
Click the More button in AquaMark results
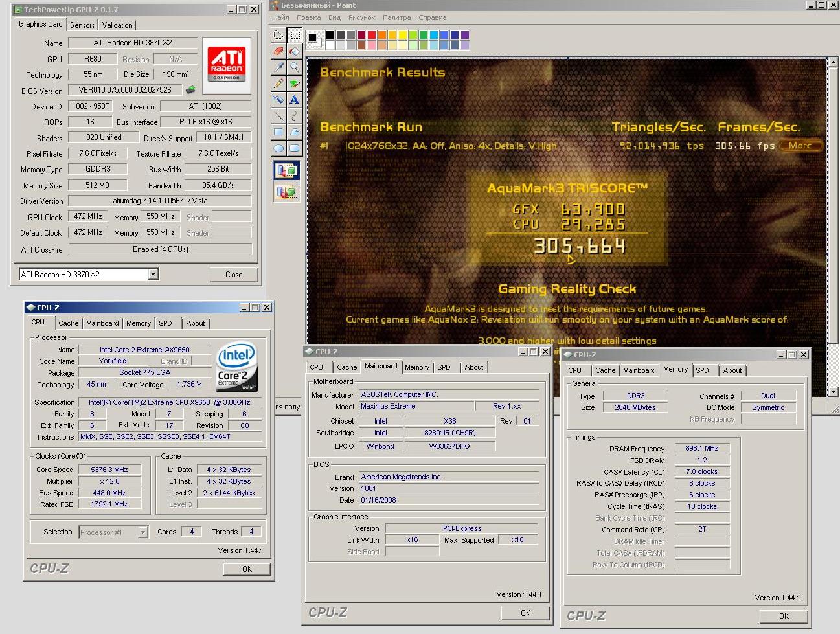[800, 146]
